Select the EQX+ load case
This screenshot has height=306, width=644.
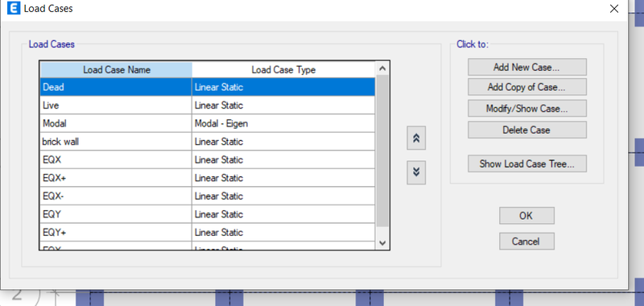click(116, 177)
